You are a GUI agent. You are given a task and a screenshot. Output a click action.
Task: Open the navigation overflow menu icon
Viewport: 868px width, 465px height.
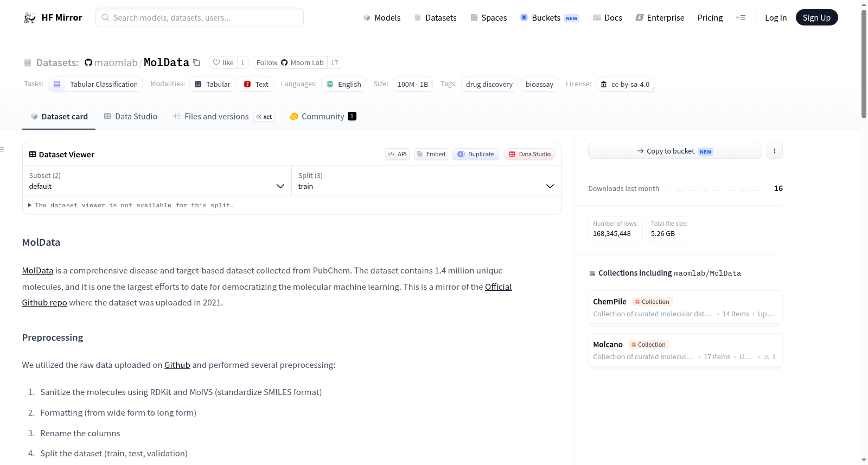click(741, 17)
